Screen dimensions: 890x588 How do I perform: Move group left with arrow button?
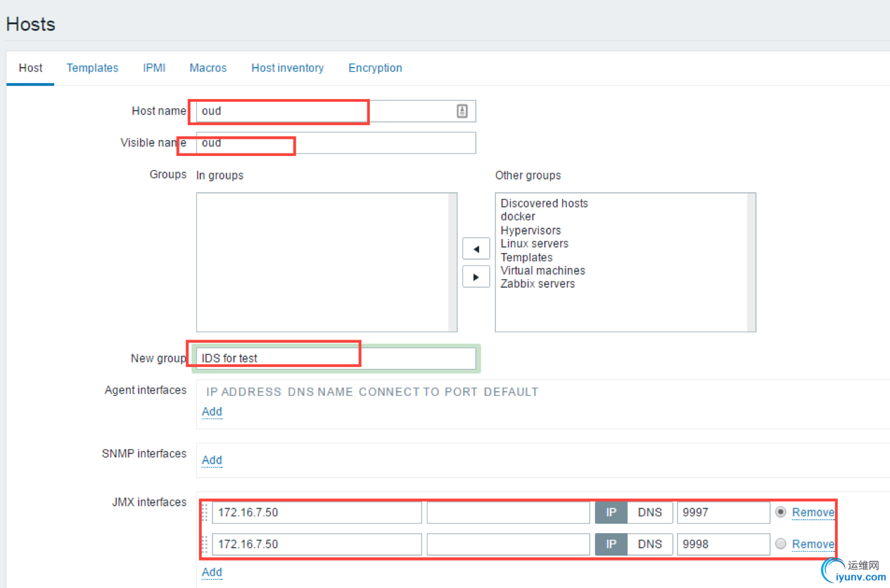476,249
